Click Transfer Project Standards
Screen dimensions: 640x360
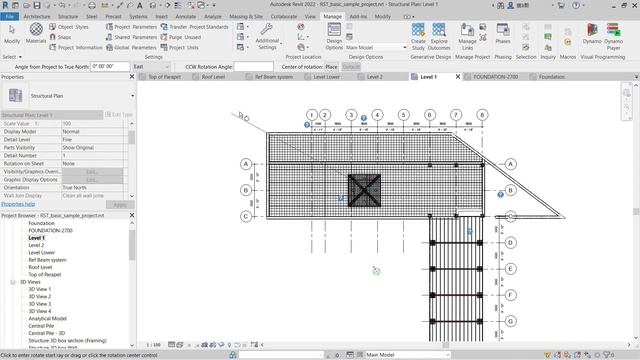(x=195, y=27)
